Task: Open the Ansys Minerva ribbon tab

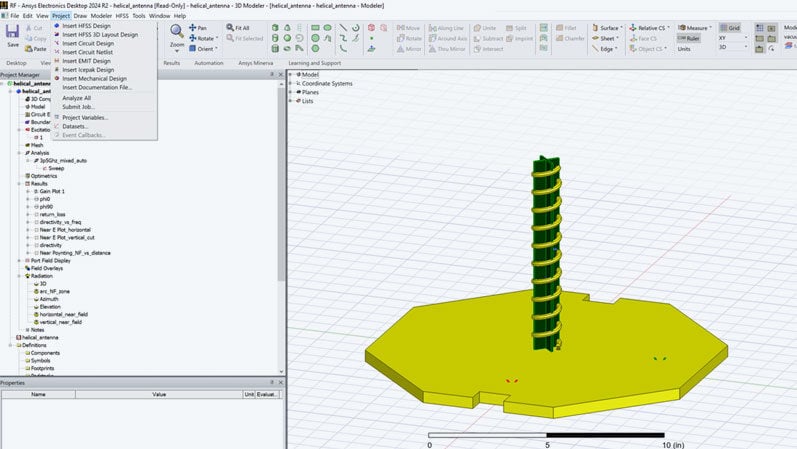Action: coord(256,63)
